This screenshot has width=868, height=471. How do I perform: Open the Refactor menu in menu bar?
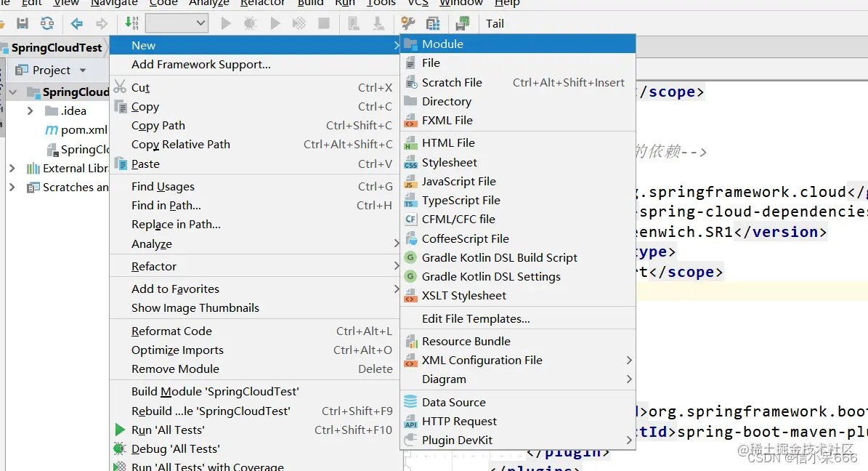262,3
